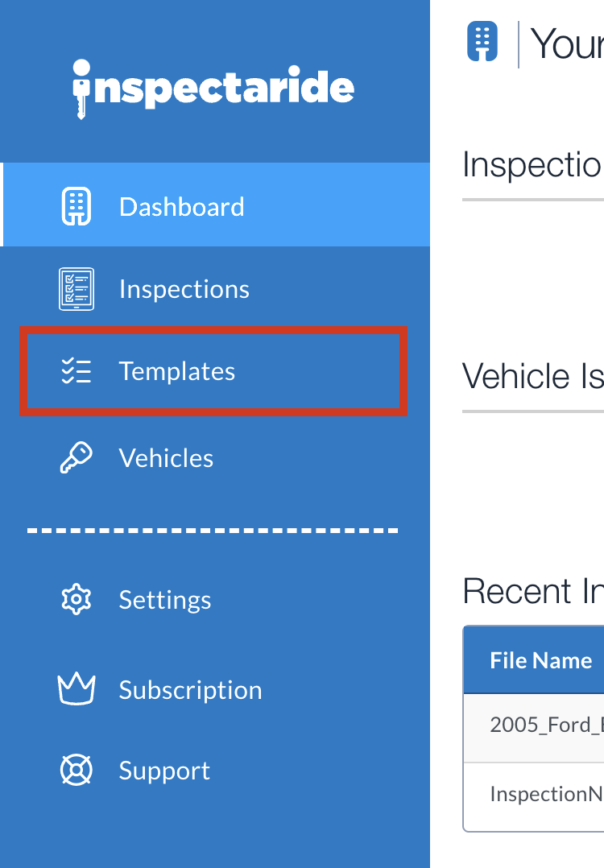
Task: Click the blue key-fob icon in page header
Action: coord(482,42)
